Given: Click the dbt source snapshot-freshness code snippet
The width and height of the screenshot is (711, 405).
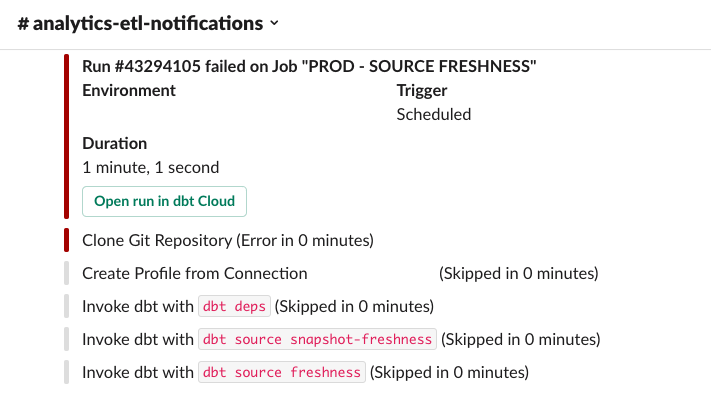Looking at the screenshot, I should pyautogui.click(x=317, y=339).
